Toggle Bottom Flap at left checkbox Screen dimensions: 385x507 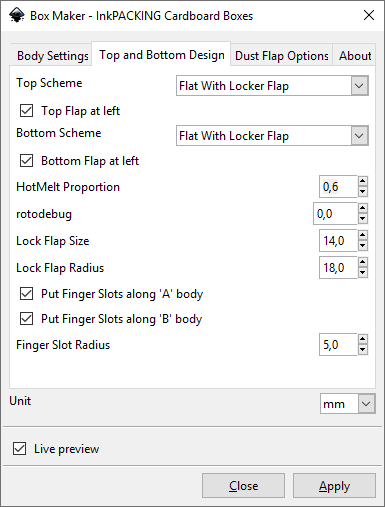(x=26, y=161)
